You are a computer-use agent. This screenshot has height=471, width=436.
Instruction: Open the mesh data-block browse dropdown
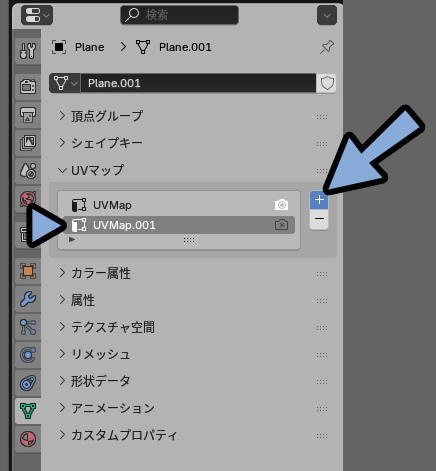click(65, 83)
